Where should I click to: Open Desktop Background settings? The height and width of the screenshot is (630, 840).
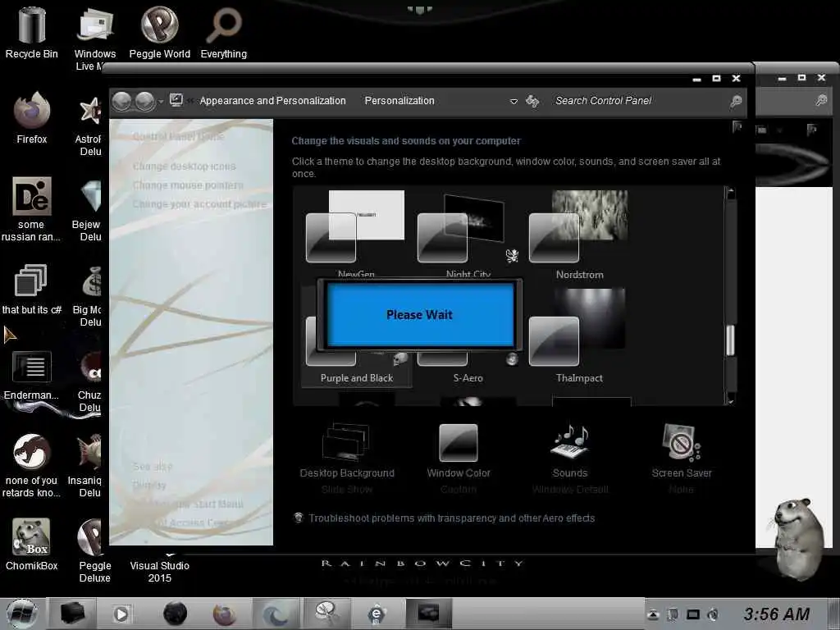tap(347, 459)
